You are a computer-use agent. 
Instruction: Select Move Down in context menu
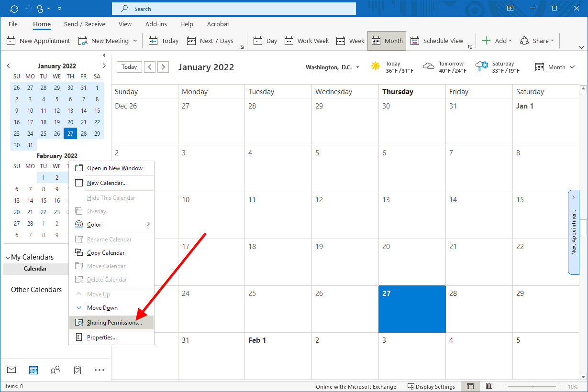point(111,307)
